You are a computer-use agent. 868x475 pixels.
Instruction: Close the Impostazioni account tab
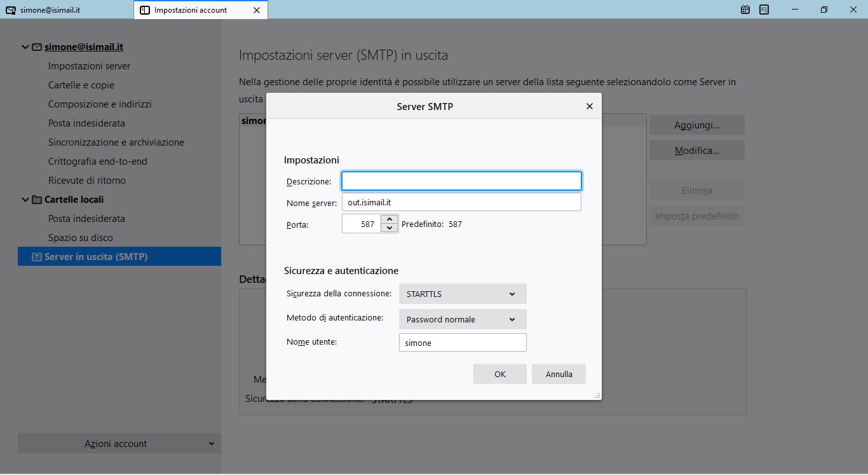(x=257, y=10)
